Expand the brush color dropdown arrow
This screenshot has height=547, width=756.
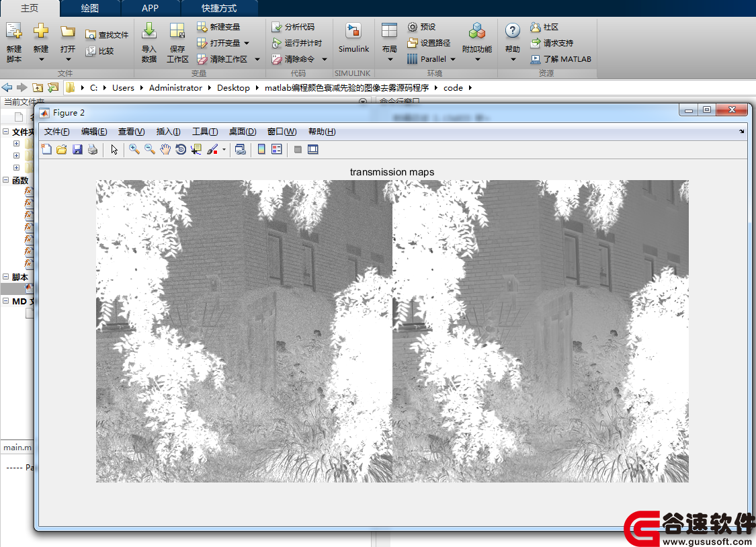click(224, 149)
